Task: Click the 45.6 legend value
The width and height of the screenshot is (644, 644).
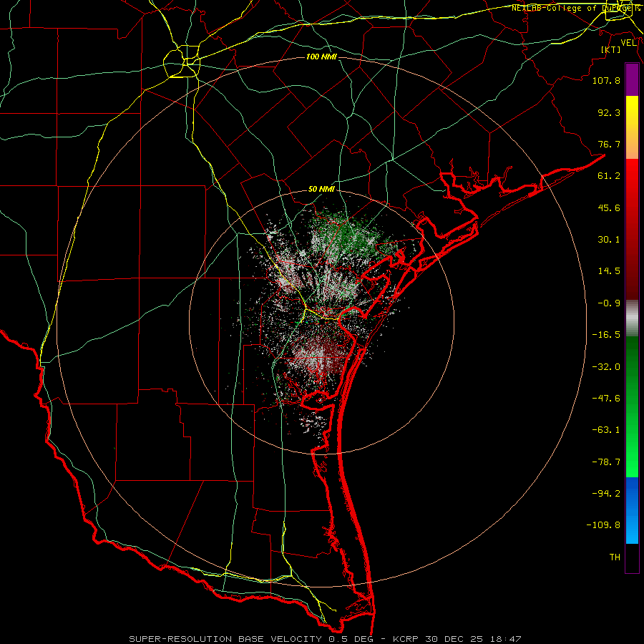Action: point(609,208)
